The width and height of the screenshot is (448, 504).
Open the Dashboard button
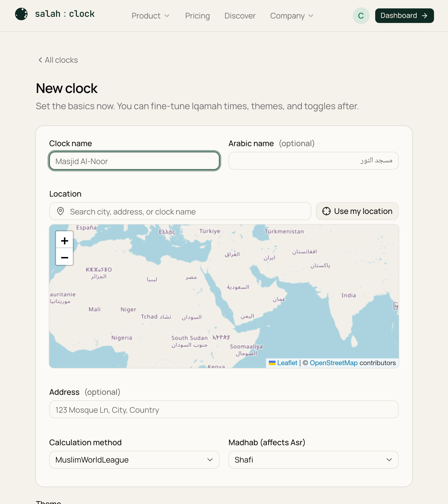coord(404,16)
